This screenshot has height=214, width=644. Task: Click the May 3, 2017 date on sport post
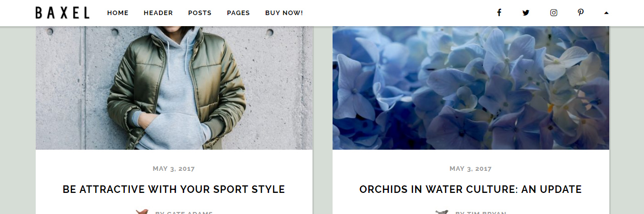click(174, 169)
